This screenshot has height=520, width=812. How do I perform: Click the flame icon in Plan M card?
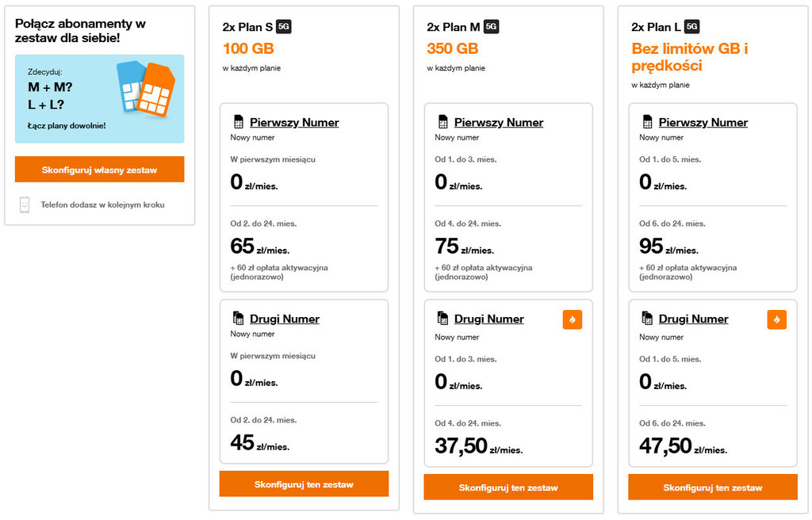(x=572, y=319)
